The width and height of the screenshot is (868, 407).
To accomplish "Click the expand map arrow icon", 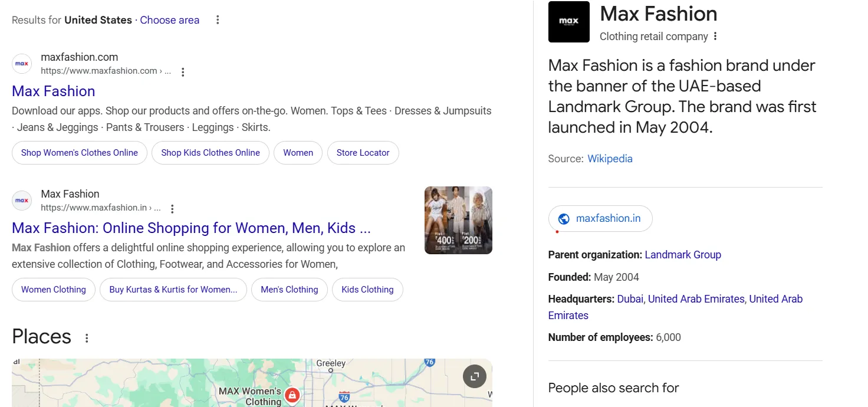I will (474, 376).
